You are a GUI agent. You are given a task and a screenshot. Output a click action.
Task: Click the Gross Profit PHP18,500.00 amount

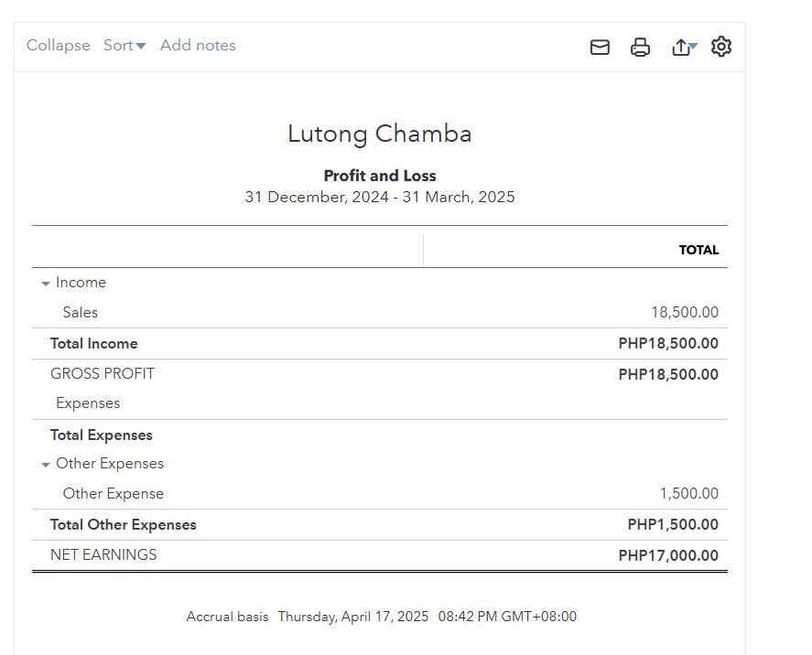click(x=668, y=374)
